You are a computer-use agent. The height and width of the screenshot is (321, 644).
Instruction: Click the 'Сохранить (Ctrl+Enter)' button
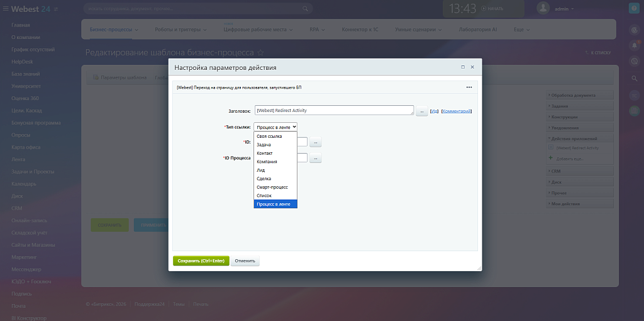pyautogui.click(x=201, y=261)
